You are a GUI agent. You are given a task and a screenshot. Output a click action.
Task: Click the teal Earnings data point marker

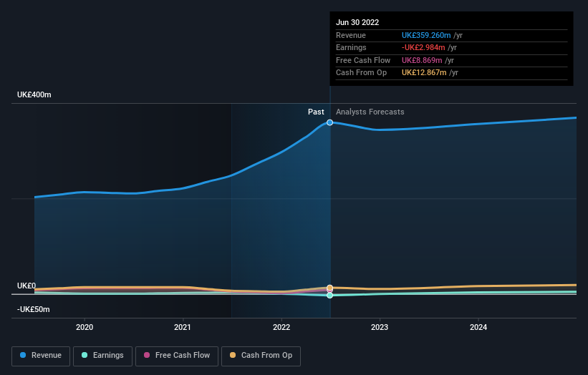(329, 295)
